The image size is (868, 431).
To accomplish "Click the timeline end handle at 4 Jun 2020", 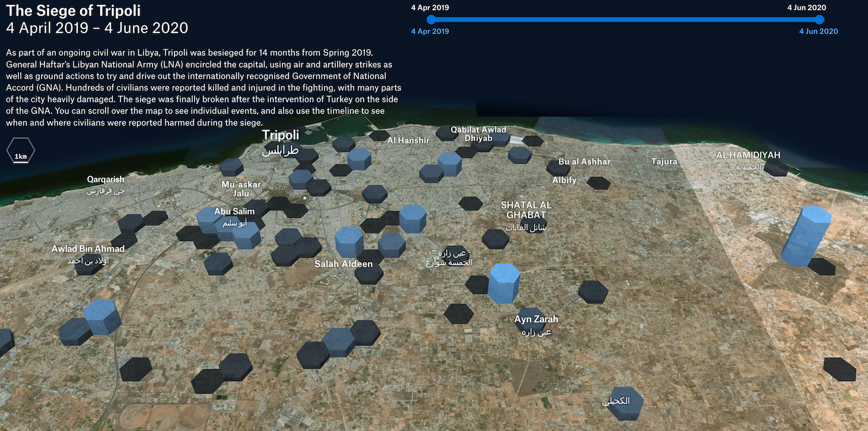I will click(x=819, y=20).
